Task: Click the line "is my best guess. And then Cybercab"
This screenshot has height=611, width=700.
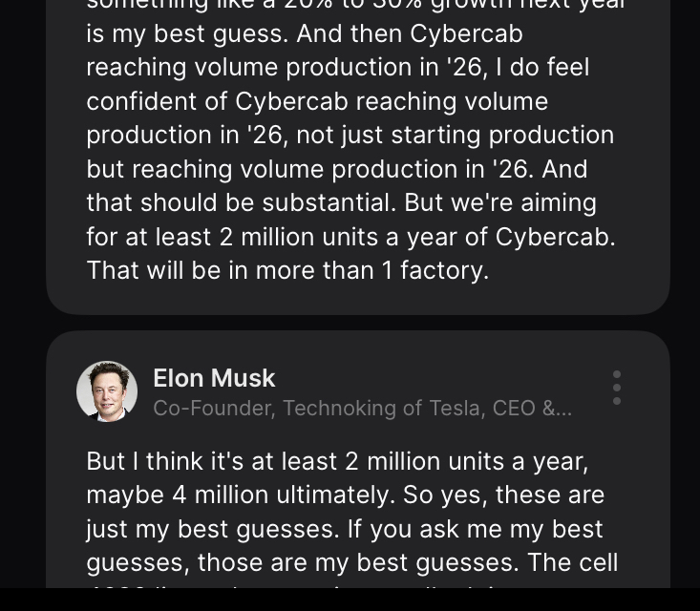Action: pos(305,33)
